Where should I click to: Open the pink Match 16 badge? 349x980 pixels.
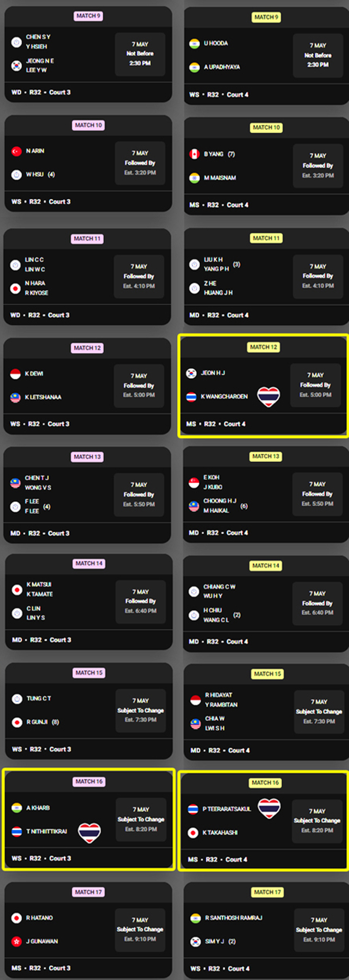tap(89, 781)
